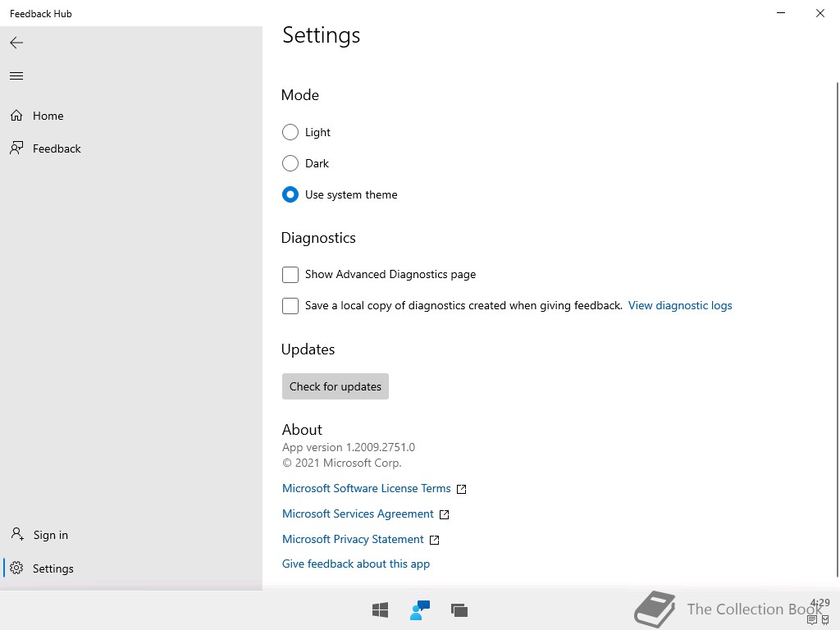Click the Settings gear icon

[x=16, y=568]
